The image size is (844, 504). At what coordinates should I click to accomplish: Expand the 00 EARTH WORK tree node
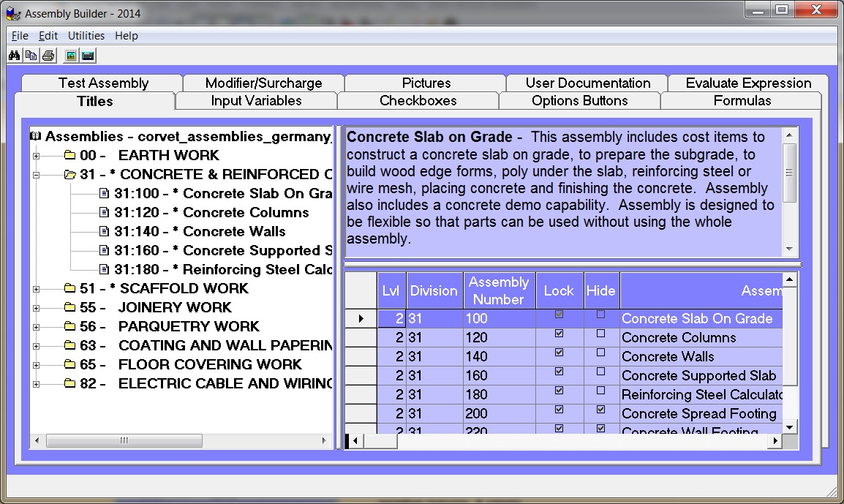tap(36, 156)
